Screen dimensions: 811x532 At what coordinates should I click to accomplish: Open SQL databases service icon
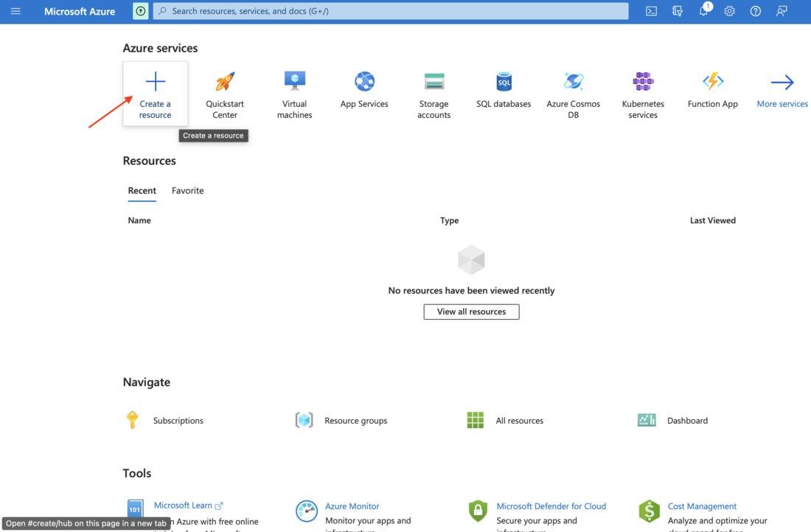click(504, 81)
